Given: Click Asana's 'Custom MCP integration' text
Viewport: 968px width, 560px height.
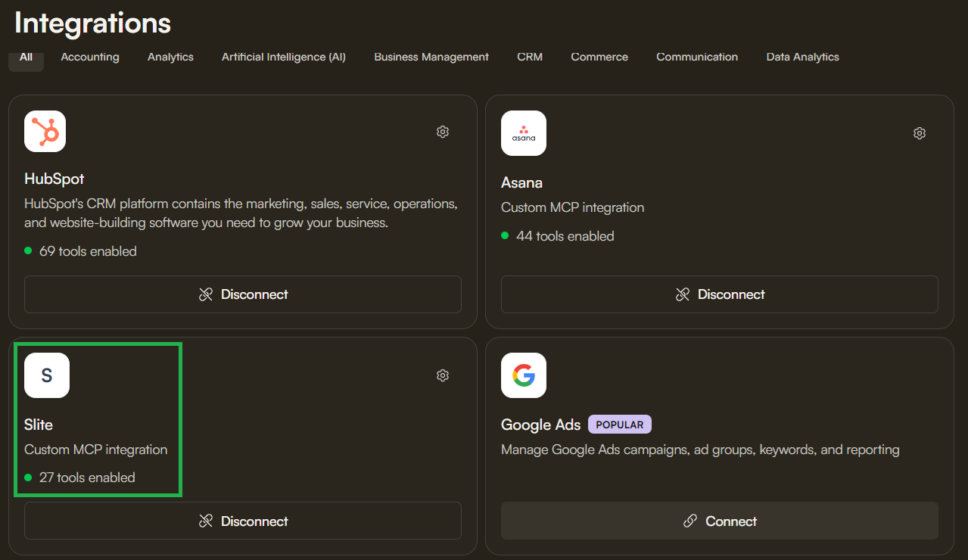Looking at the screenshot, I should click(572, 207).
